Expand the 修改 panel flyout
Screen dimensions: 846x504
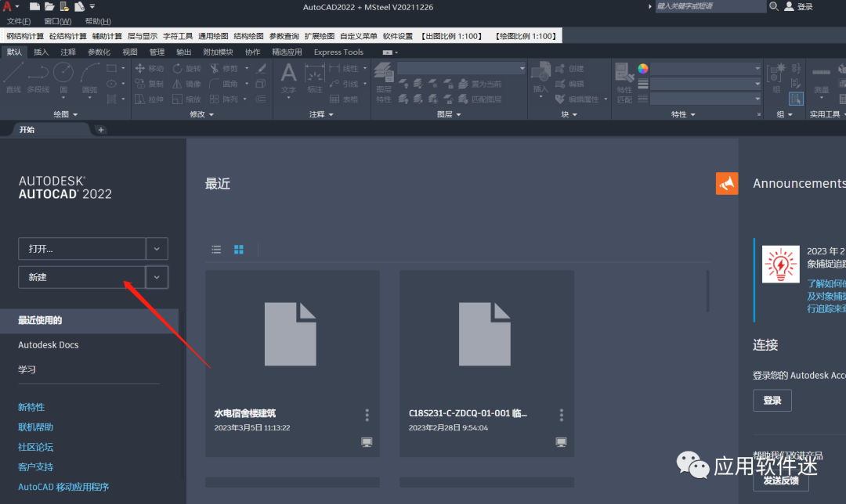[202, 114]
